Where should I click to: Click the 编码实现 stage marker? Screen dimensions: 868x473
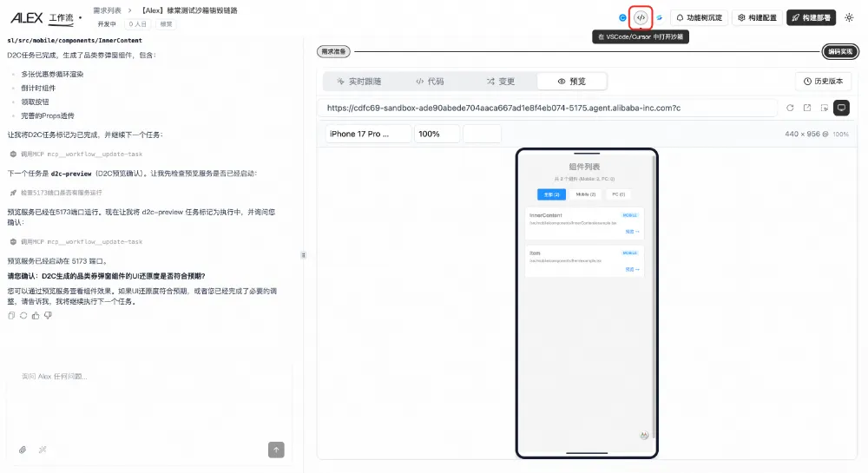pos(840,51)
